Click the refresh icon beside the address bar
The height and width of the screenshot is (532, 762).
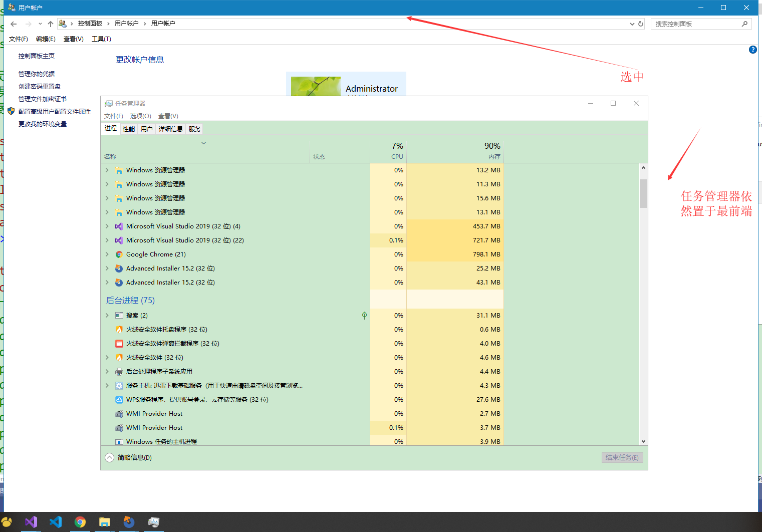641,23
